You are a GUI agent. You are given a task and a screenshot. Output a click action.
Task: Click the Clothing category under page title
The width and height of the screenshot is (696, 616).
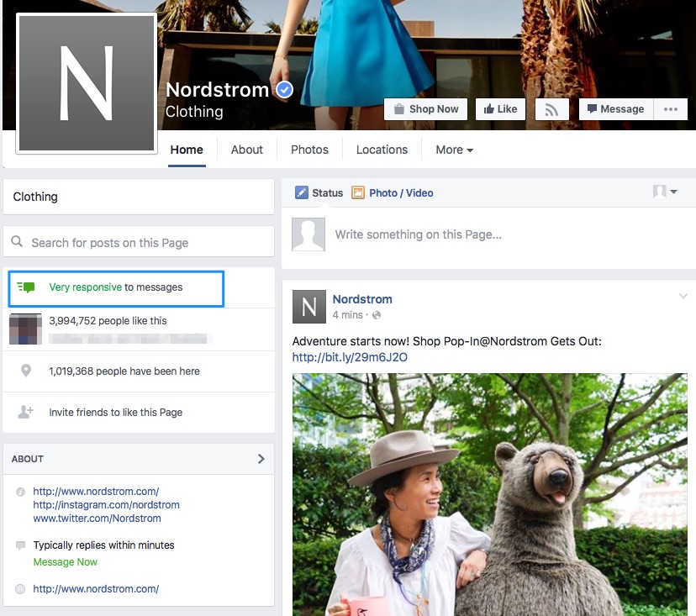click(194, 112)
